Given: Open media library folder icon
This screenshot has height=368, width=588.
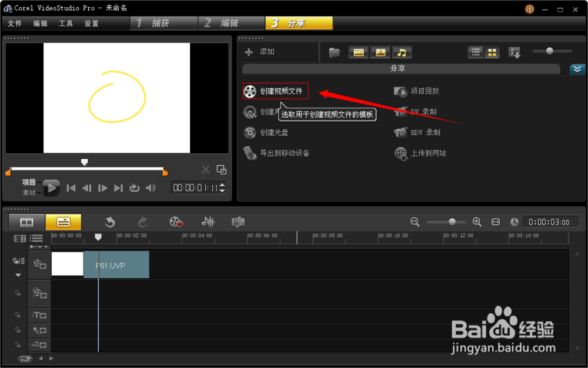Looking at the screenshot, I should 335,52.
